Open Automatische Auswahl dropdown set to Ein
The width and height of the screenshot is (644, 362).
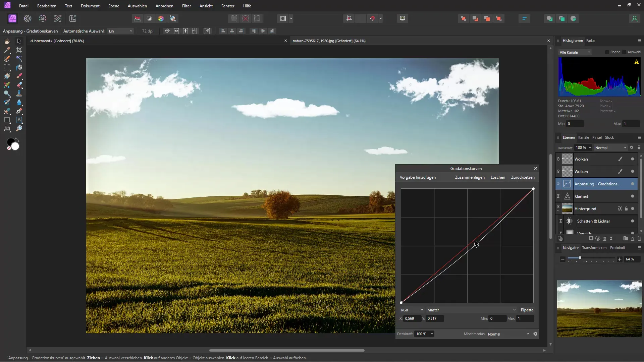click(120, 31)
